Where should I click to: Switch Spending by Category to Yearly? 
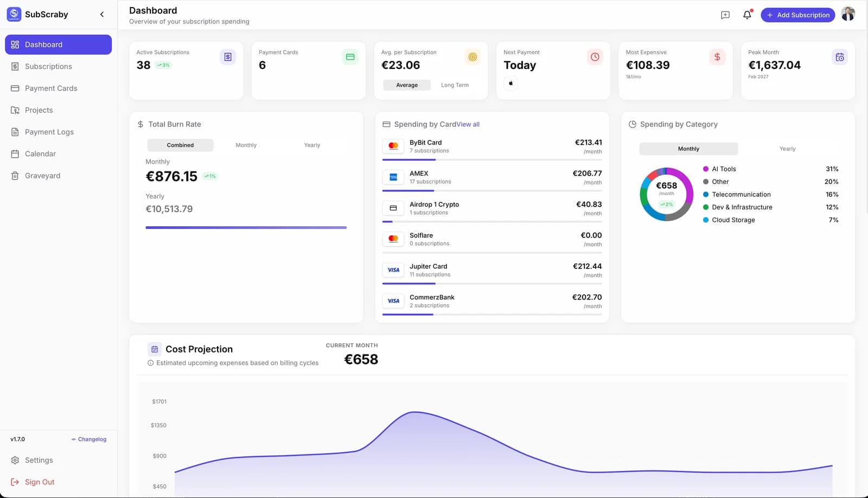788,149
